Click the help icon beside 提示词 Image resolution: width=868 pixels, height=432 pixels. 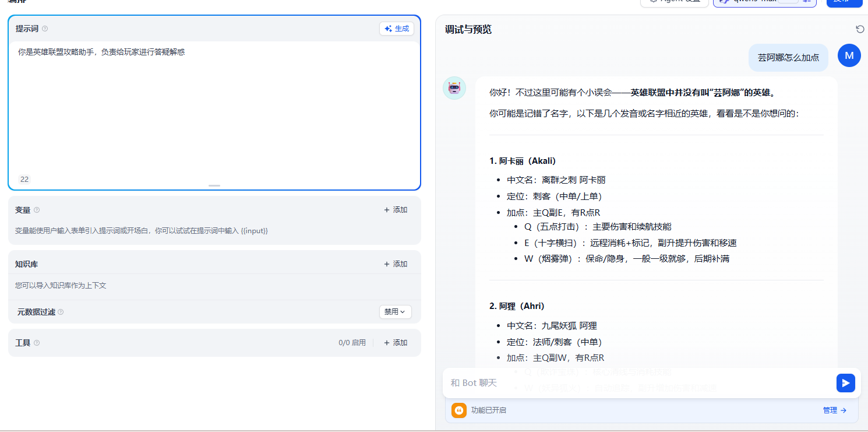45,29
